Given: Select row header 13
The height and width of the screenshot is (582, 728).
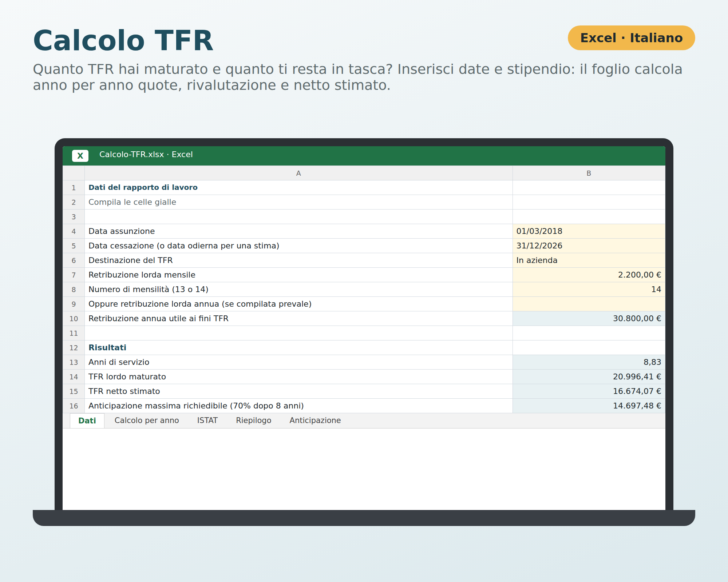Looking at the screenshot, I should (x=74, y=362).
